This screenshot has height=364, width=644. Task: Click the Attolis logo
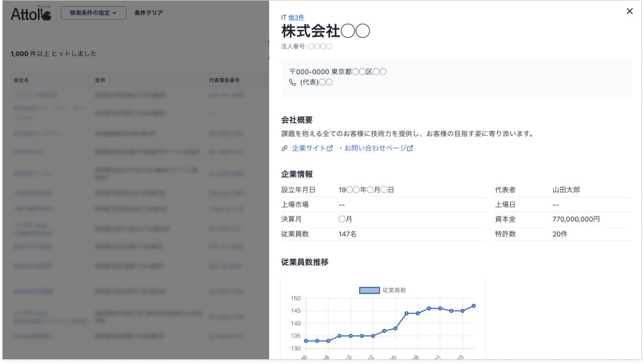(x=31, y=13)
